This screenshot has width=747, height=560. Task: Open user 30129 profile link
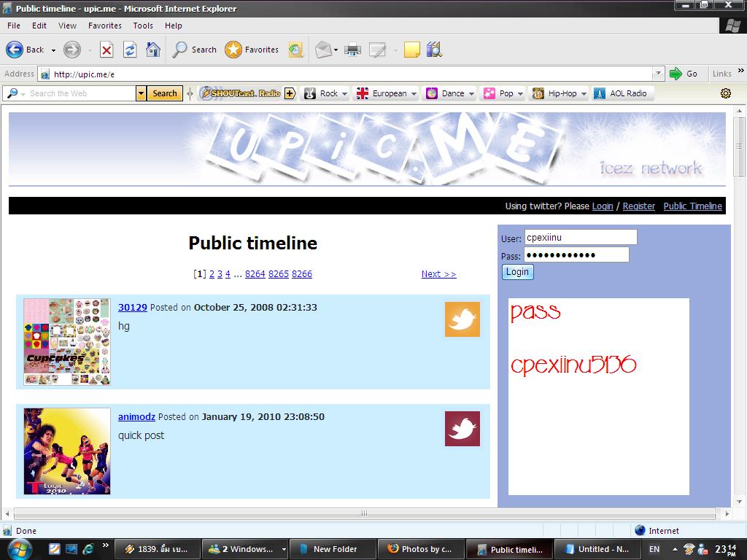(x=133, y=307)
